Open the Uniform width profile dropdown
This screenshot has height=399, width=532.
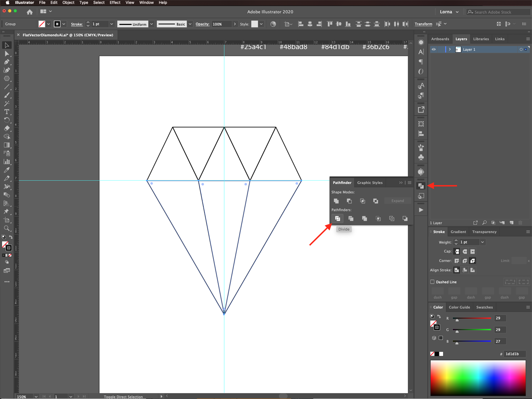pos(151,24)
